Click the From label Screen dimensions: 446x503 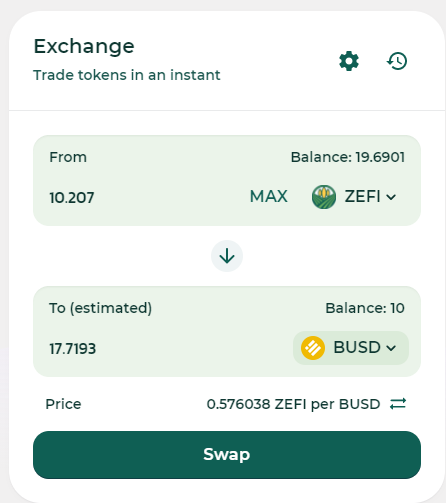pyautogui.click(x=68, y=157)
